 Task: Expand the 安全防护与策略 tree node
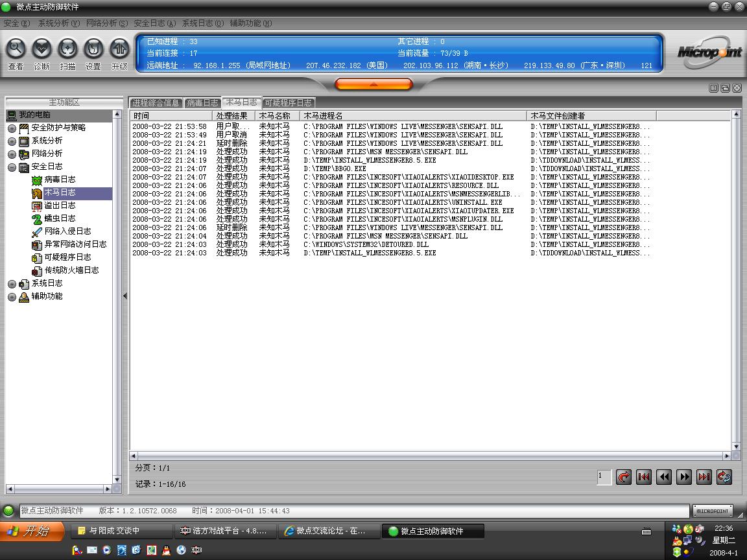pyautogui.click(x=12, y=128)
